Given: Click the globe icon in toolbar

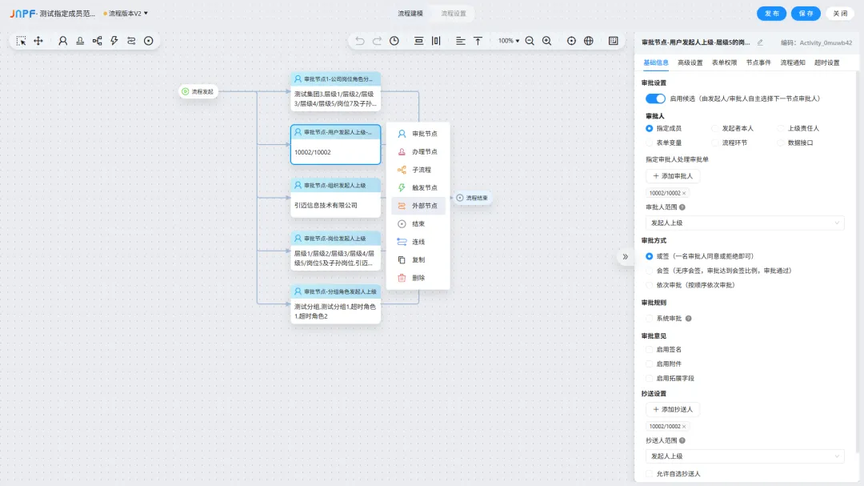Looking at the screenshot, I should pos(588,41).
